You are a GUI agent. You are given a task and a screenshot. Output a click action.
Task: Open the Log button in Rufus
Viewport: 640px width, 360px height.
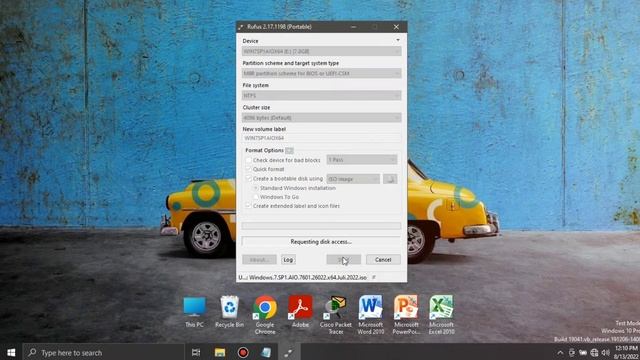288,260
